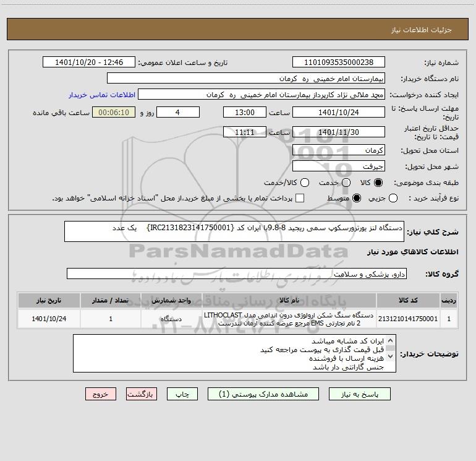Click the goods group field دارو، پزشکی و سلامت

click(237, 274)
